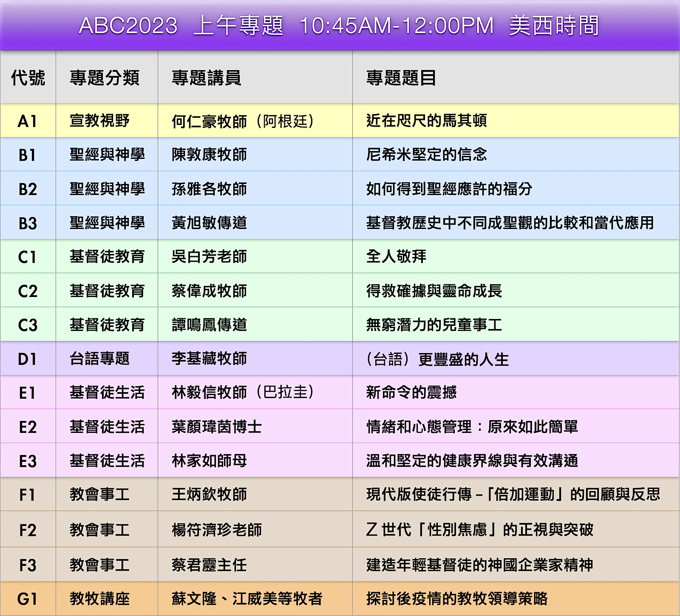Viewport: 680px width, 616px height.
Task: Click the 專題分類 column header
Action: coord(105,78)
